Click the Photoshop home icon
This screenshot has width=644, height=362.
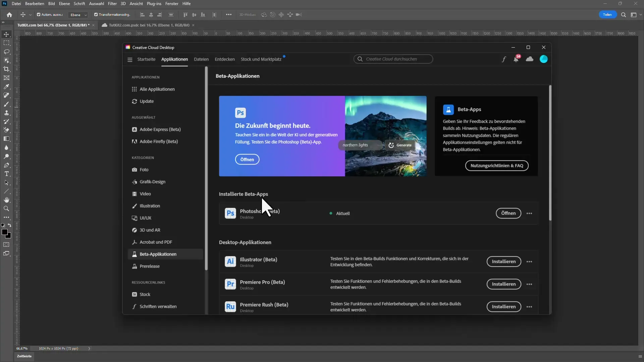coord(9,14)
